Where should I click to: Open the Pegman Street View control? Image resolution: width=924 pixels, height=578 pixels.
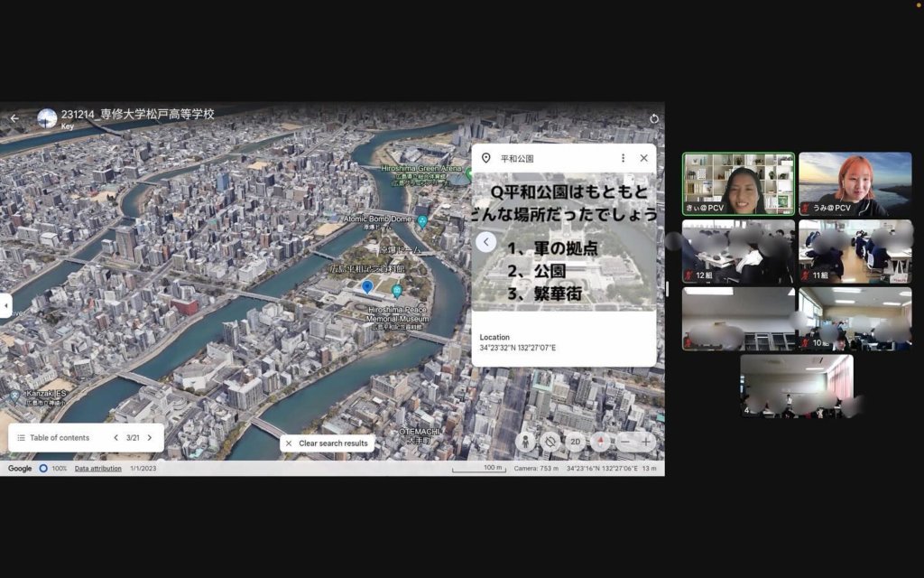click(526, 442)
